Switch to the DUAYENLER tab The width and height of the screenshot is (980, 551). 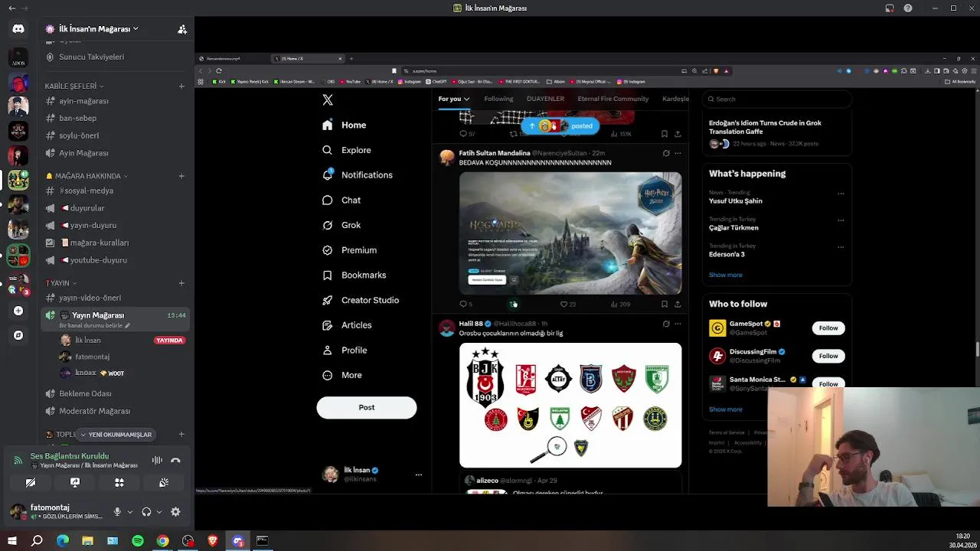point(545,99)
